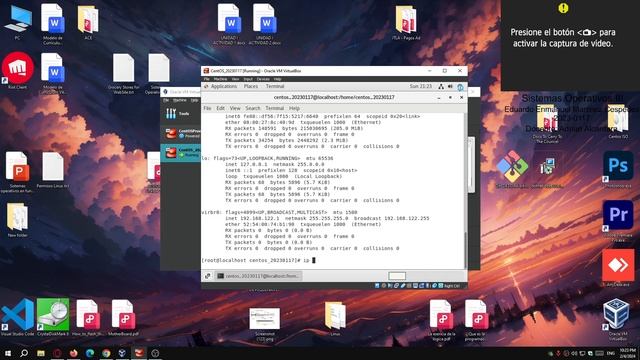Image resolution: width=640 pixels, height=360 pixels.
Task: Select the Riot Client desktop icon
Action: pos(18,71)
